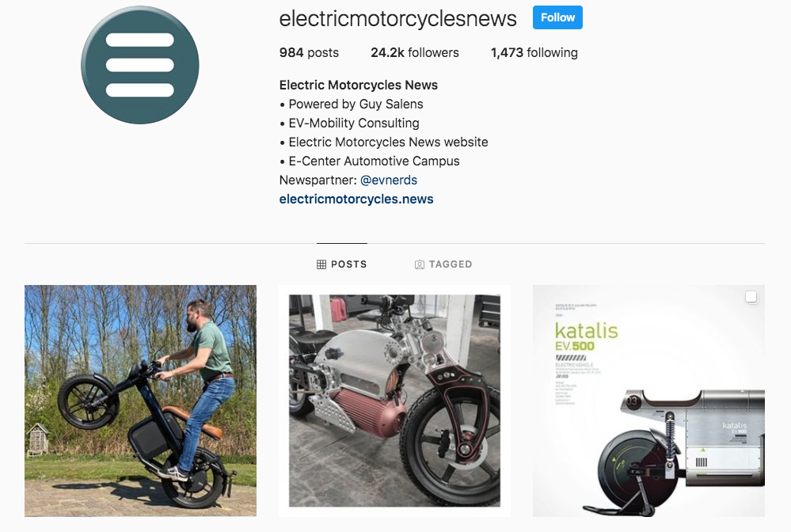This screenshot has width=791, height=532.
Task: Click the 984 posts count
Action: 309,52
